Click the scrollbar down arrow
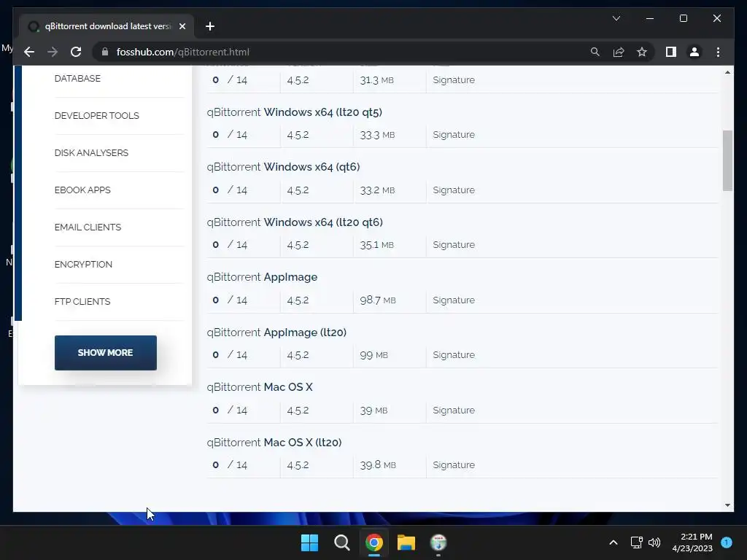The image size is (747, 560). click(x=727, y=505)
